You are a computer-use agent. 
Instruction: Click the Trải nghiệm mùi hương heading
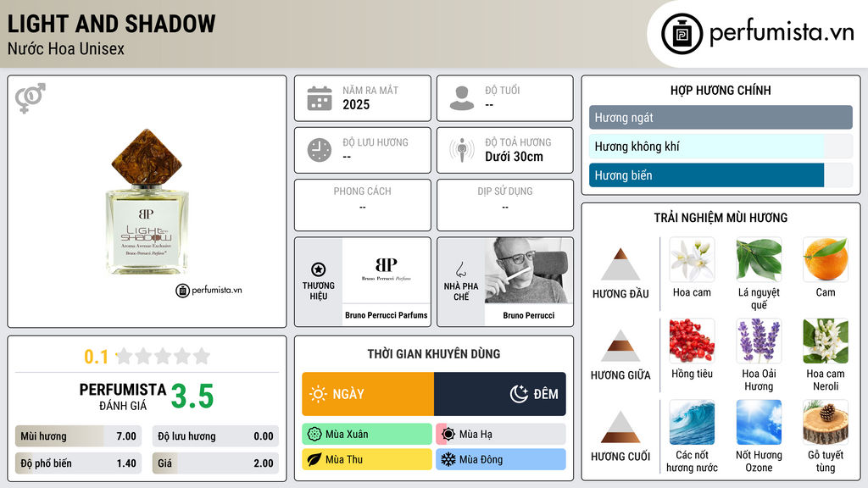click(x=721, y=218)
